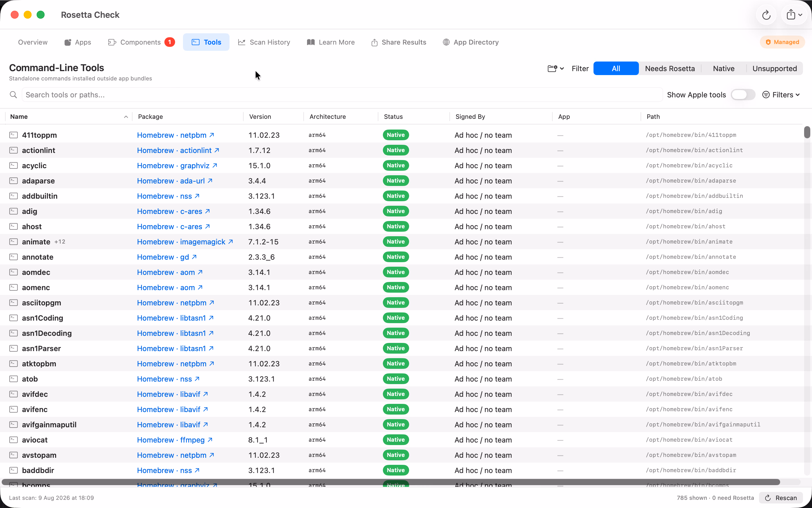812x508 pixels.
Task: Click the terminal icon for animate
Action: point(14,242)
